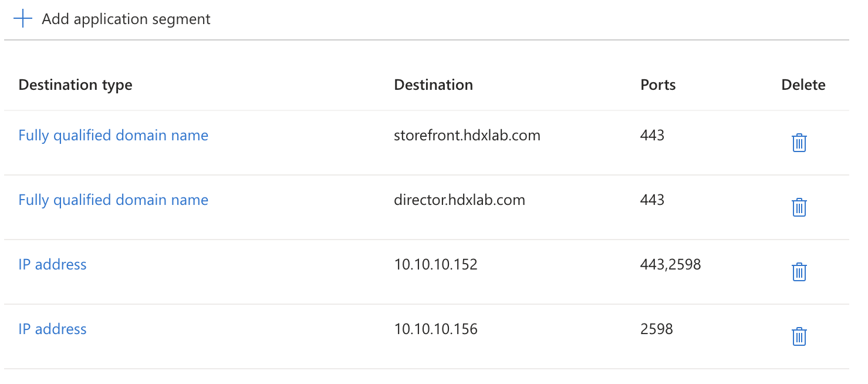
Task: Delete the storefront.hdxlab.com application segment
Action: click(799, 142)
